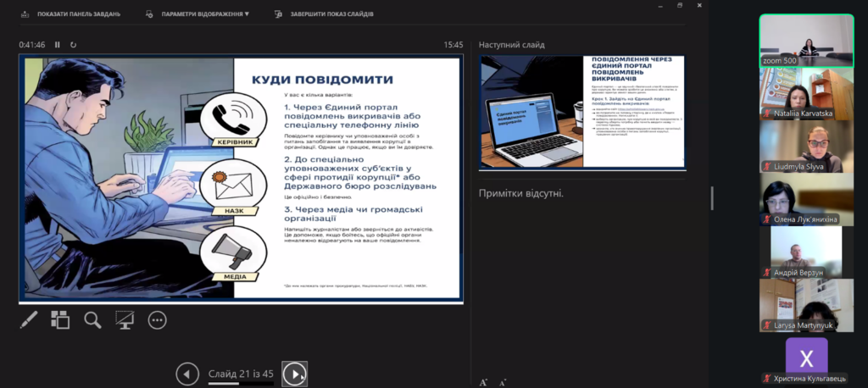Increase the notes text size
868x388 pixels.
click(x=483, y=382)
